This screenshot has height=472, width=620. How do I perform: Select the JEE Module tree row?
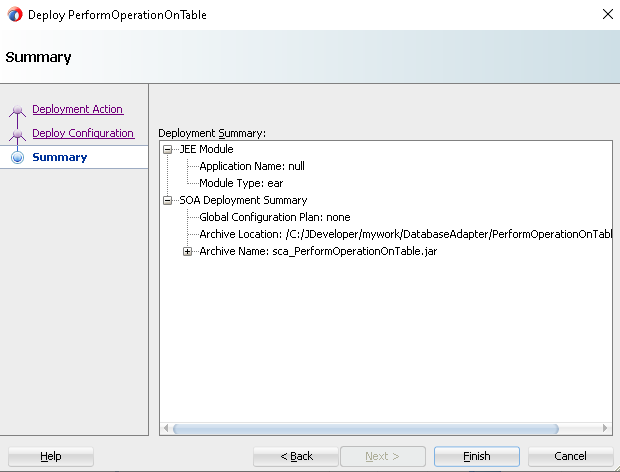[x=206, y=149]
